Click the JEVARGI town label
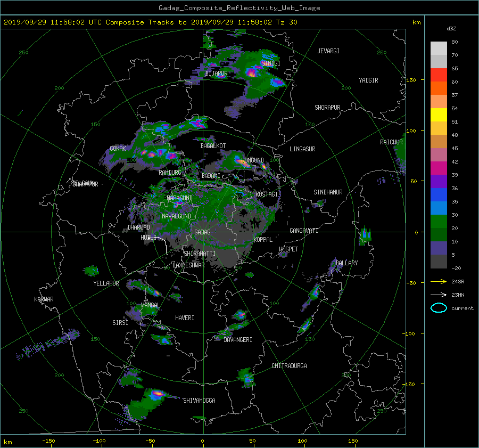This screenshot has height=448, width=479. (328, 51)
